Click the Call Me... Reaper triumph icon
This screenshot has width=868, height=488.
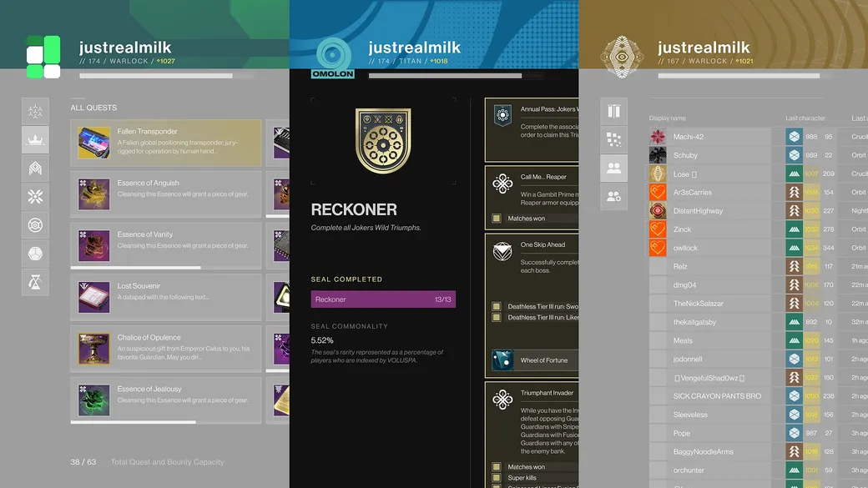pos(502,184)
